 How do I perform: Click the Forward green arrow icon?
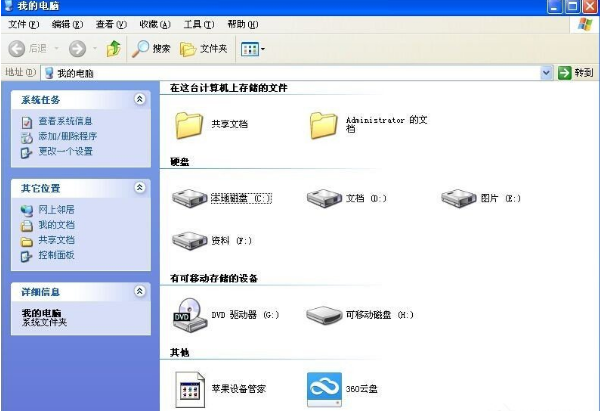point(77,49)
